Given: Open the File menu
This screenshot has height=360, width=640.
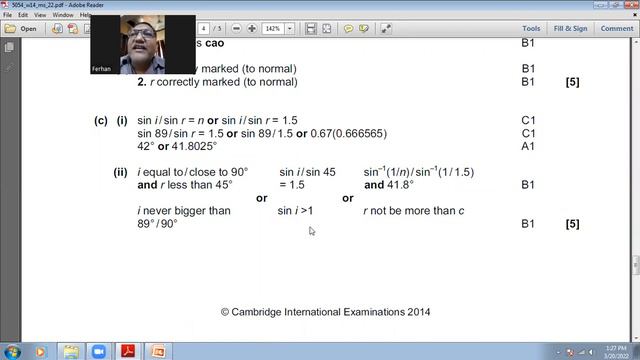Looking at the screenshot, I should (7, 15).
